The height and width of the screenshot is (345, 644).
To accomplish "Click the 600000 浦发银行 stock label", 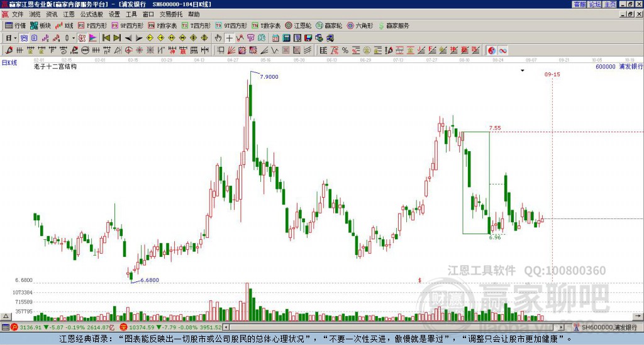I will (x=619, y=66).
